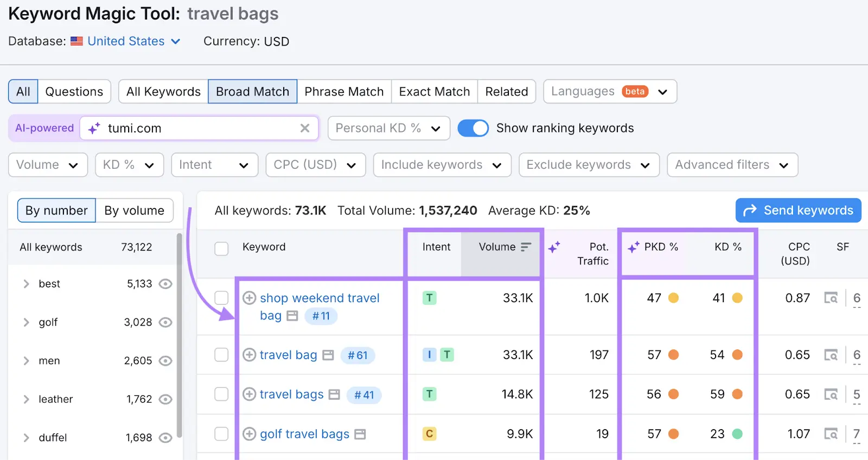The image size is (868, 460).
Task: Open the 'shop weekend travel bag' keyword link
Action: (x=320, y=298)
